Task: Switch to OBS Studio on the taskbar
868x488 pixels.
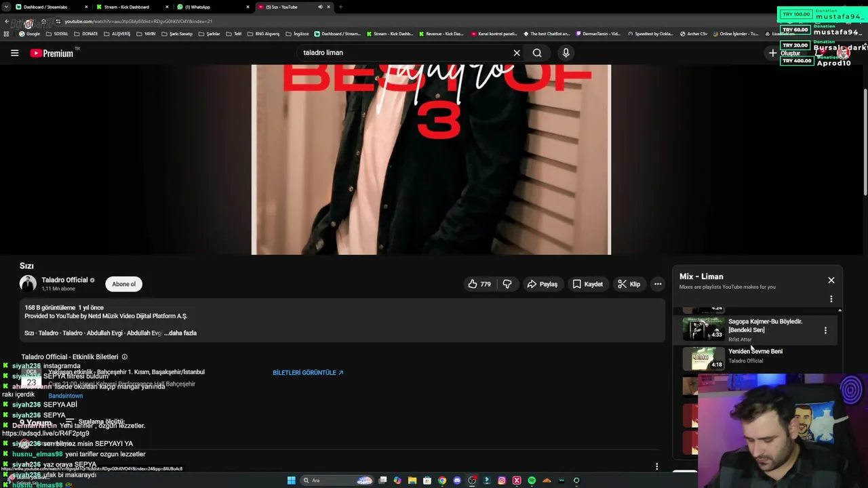Action: 472,481
